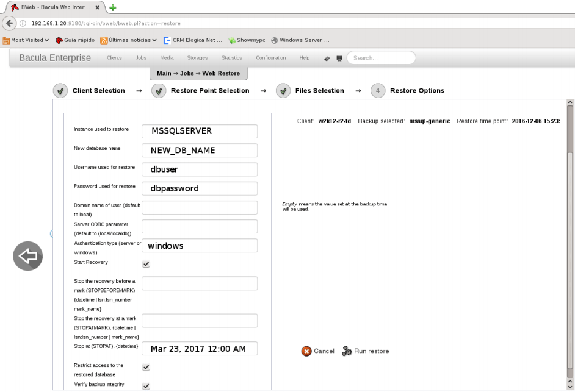Click the Files Selection step checkmark icon
The height and width of the screenshot is (392, 575).
tap(283, 91)
